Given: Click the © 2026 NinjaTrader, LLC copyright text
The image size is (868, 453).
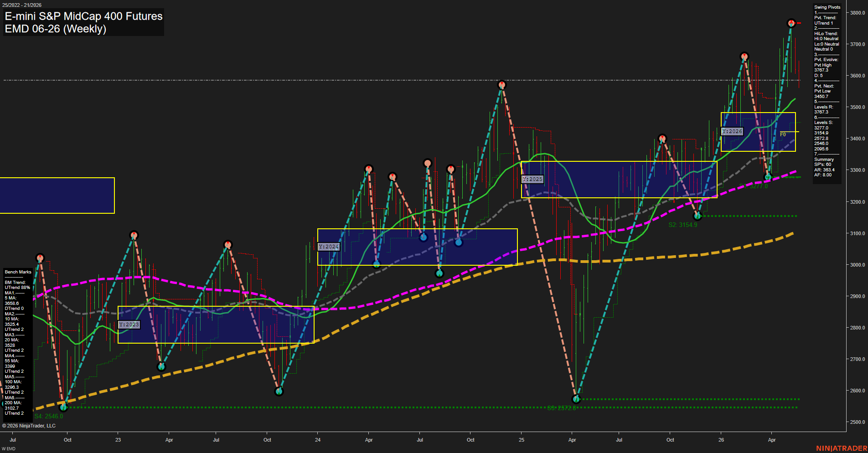Looking at the screenshot, I should click(x=29, y=426).
